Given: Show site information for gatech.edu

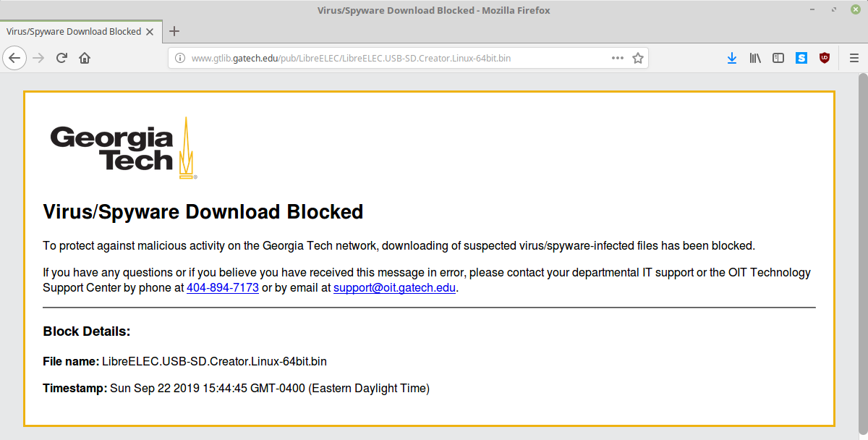Looking at the screenshot, I should pos(180,58).
